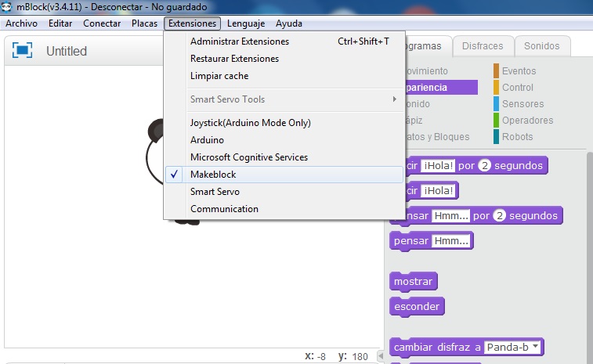Click the mostrar block
The height and width of the screenshot is (364, 593).
[x=413, y=281]
